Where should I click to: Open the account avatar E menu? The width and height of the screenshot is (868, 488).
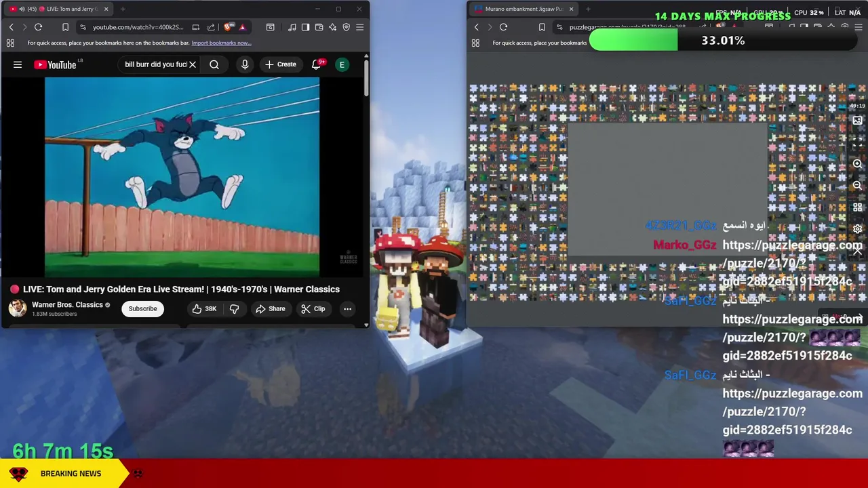(342, 64)
